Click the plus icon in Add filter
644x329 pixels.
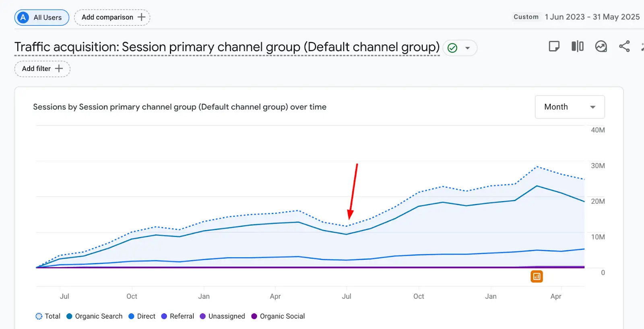59,69
